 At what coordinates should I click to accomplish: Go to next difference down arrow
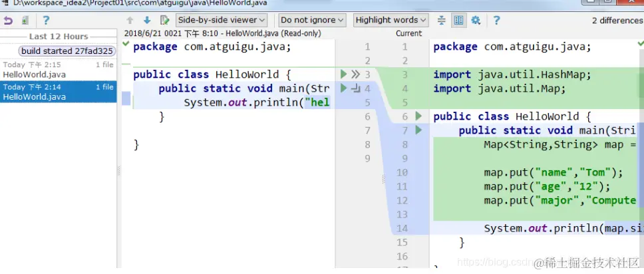click(x=147, y=20)
